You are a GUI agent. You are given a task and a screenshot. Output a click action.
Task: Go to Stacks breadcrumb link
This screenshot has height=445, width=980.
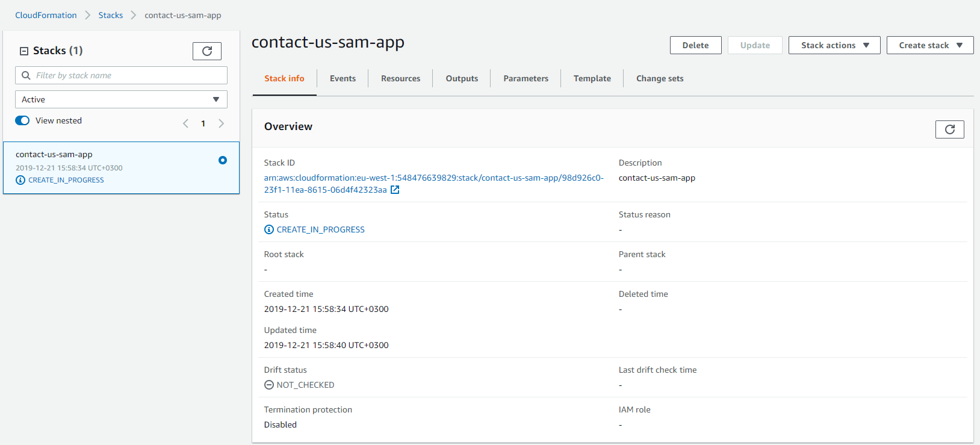pos(111,15)
